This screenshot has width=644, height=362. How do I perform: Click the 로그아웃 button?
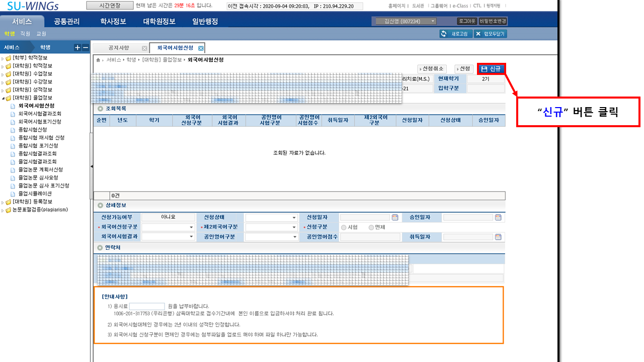(x=467, y=21)
